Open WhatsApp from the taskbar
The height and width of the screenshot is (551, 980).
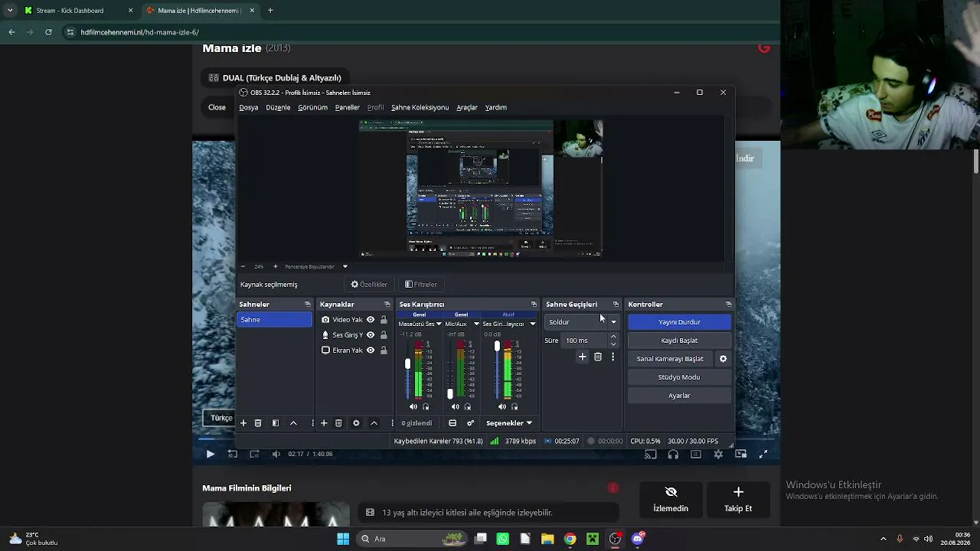click(x=502, y=539)
